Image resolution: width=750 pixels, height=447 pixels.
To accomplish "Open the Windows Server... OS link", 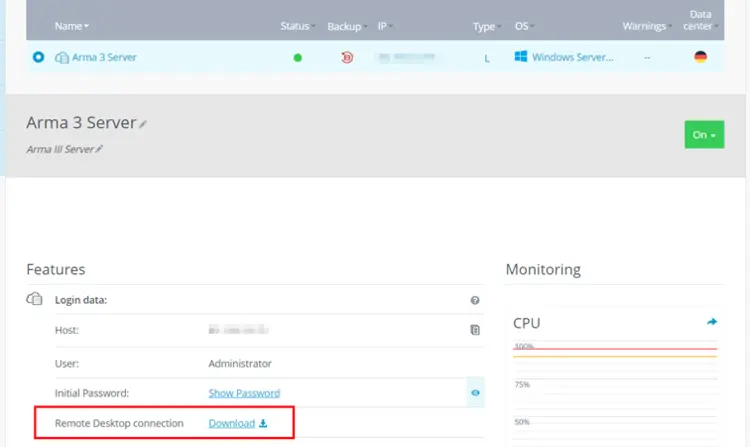I will pos(573,57).
